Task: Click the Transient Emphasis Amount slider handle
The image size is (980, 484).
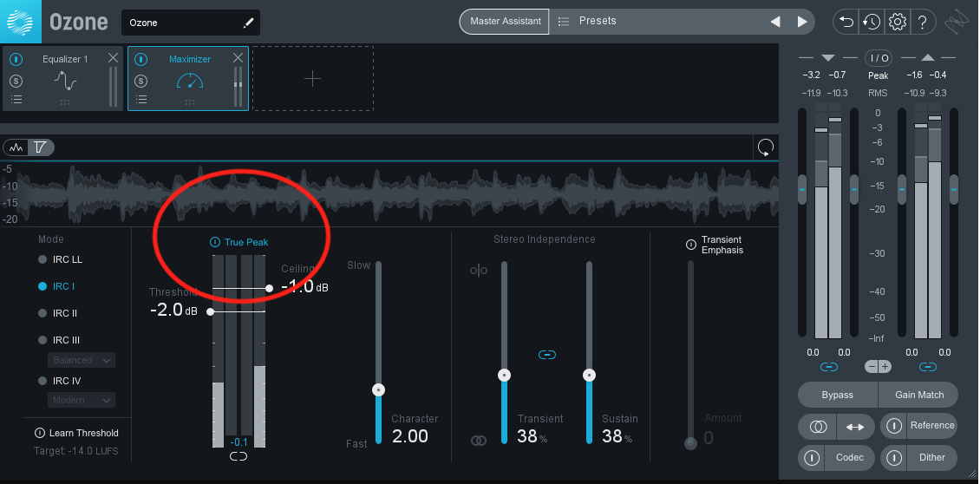Action: coord(690,442)
